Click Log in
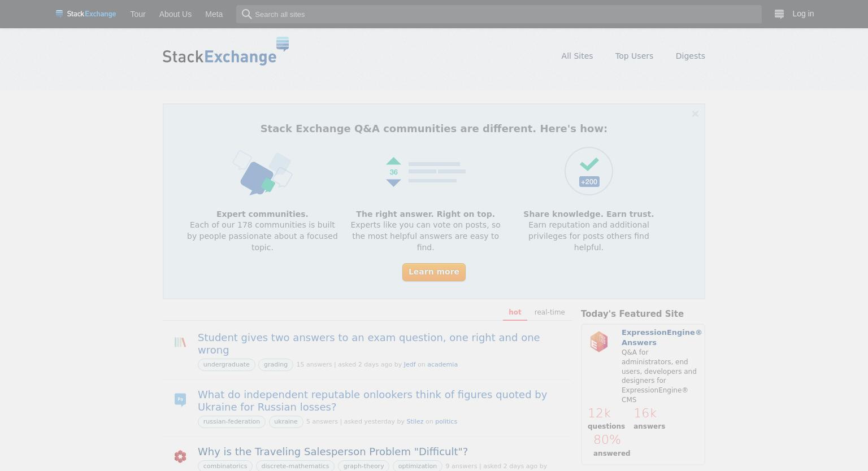Screen dimensions: 868x471 (803, 14)
